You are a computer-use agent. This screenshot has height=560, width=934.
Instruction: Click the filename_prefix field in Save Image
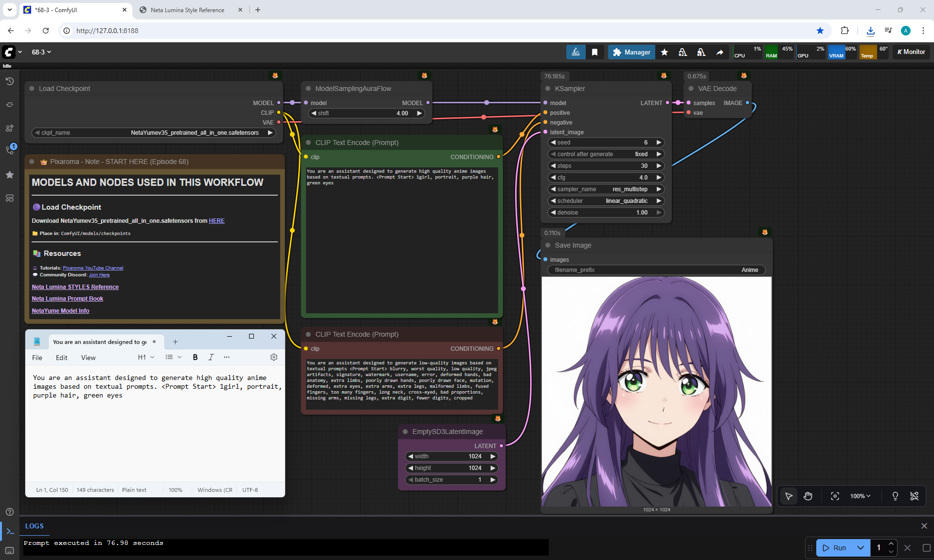pos(656,270)
